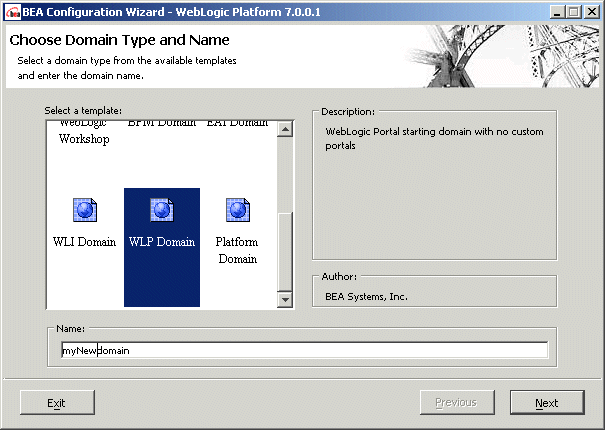
Task: Click the template list scroll up arrow
Action: 285,129
